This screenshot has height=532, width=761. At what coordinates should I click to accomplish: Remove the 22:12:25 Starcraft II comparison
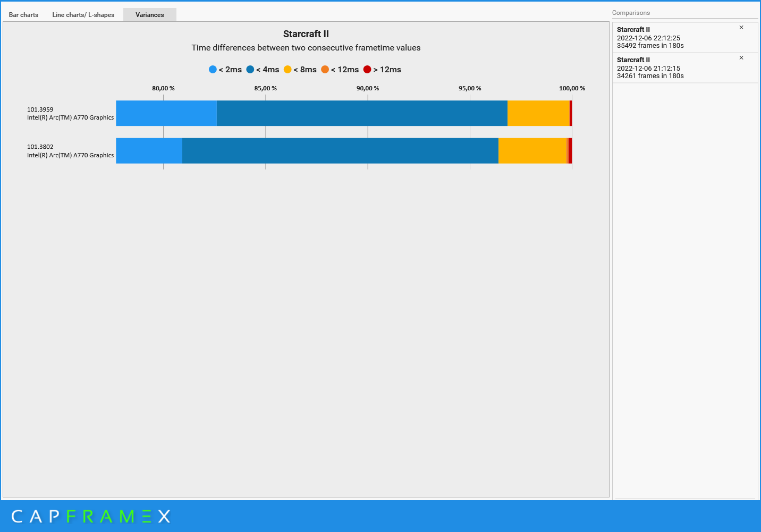point(741,28)
